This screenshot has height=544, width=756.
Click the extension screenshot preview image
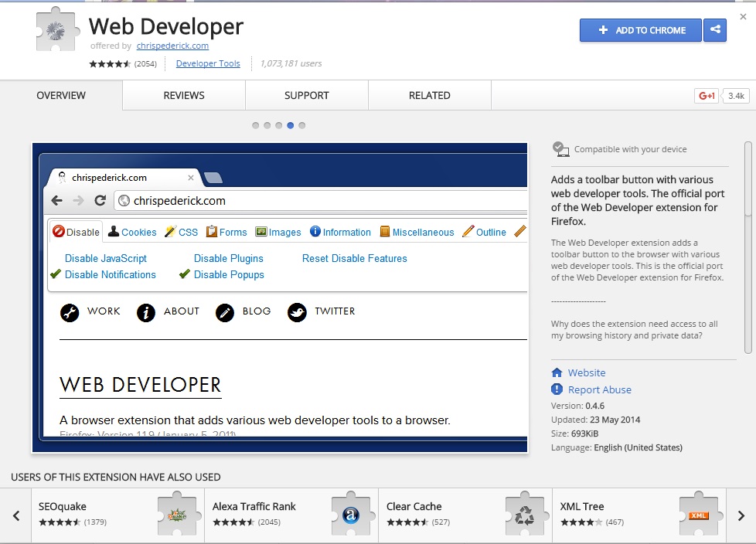tap(280, 297)
